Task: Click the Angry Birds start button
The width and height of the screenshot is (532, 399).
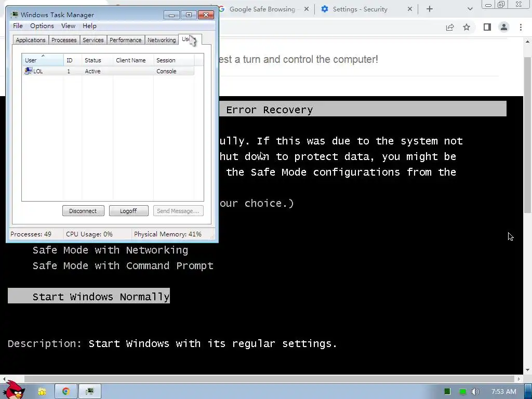Action: [15, 391]
